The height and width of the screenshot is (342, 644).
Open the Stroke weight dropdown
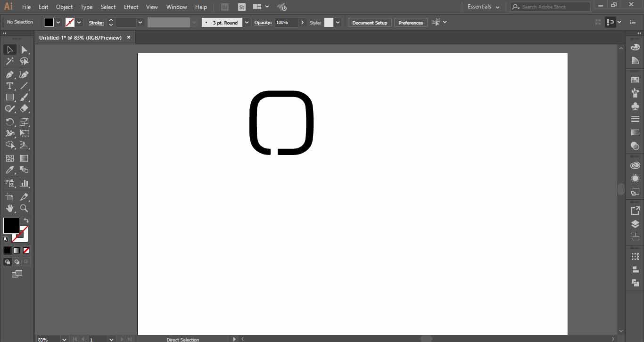(x=140, y=23)
